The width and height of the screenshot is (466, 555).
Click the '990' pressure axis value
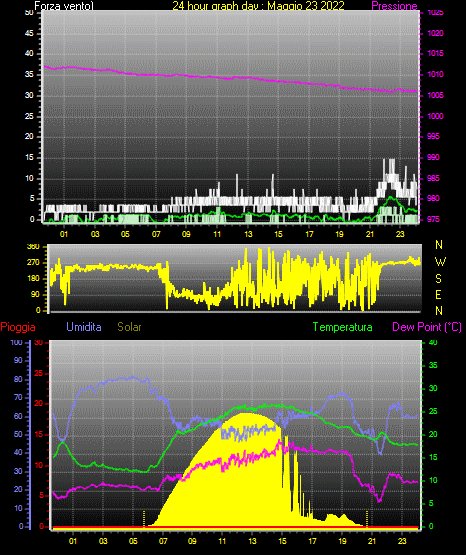[433, 157]
